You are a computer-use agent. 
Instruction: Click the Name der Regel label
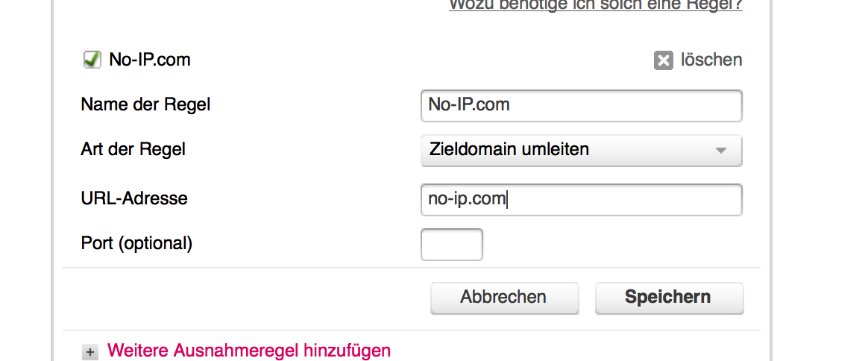coord(145,104)
